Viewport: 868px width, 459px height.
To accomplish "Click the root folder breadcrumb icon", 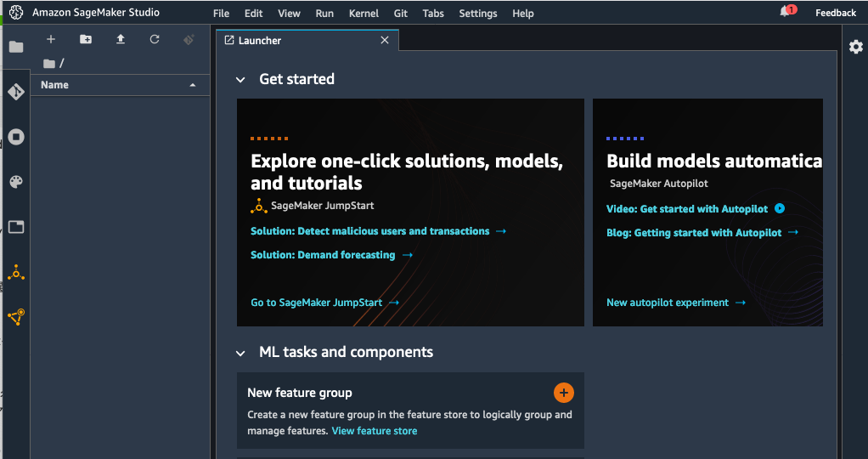I will pyautogui.click(x=49, y=64).
